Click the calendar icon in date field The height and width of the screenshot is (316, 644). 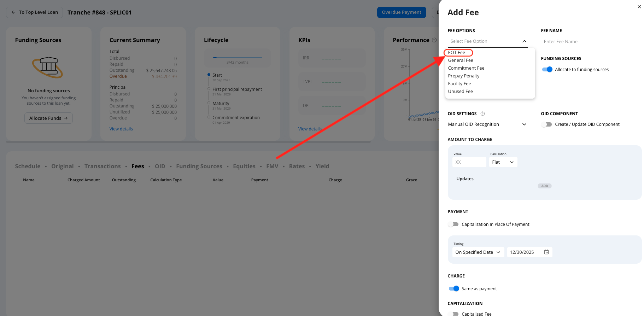click(546, 252)
